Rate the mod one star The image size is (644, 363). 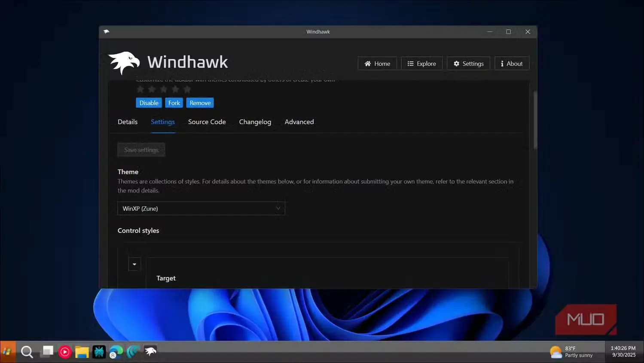coord(140,89)
